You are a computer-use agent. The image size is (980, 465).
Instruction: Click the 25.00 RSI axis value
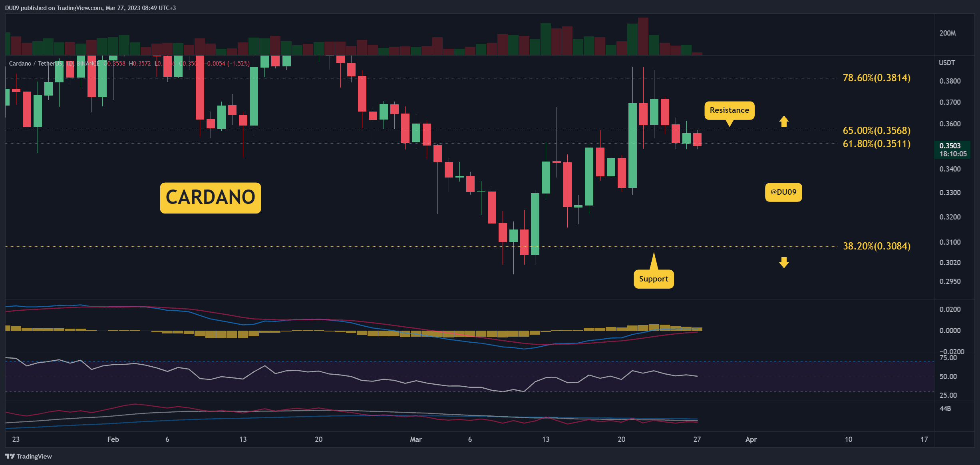(948, 395)
